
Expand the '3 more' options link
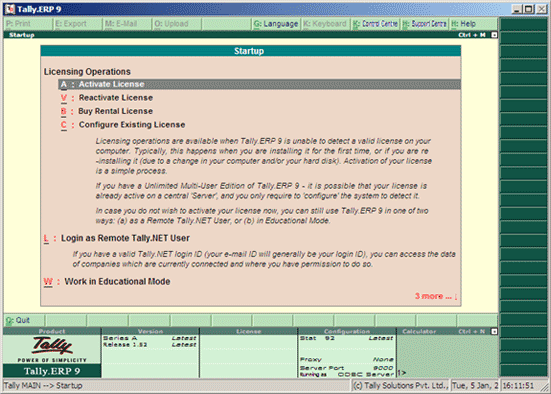click(x=436, y=296)
